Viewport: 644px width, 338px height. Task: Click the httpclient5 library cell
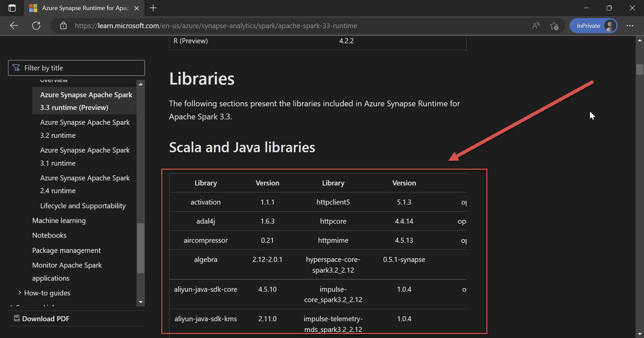(333, 202)
